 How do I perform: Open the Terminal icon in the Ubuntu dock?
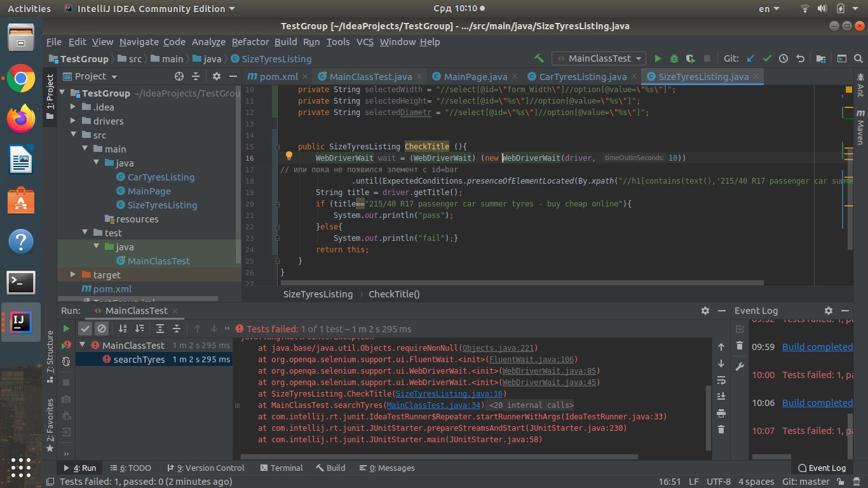pyautogui.click(x=21, y=282)
